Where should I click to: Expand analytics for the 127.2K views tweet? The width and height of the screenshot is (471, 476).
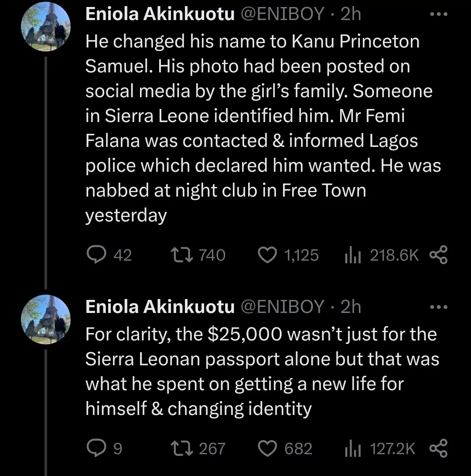(x=352, y=447)
